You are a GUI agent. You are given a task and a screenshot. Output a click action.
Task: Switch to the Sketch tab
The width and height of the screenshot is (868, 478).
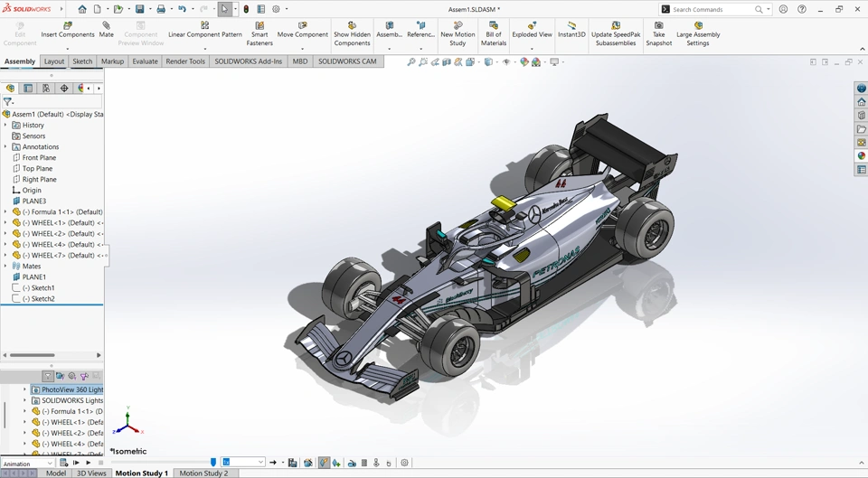pyautogui.click(x=82, y=61)
